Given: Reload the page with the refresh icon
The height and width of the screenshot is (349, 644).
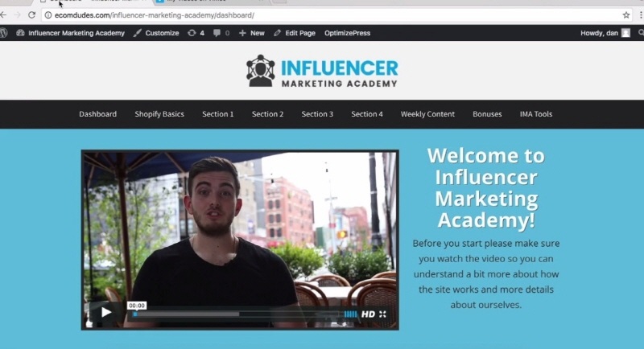Looking at the screenshot, I should coord(31,15).
